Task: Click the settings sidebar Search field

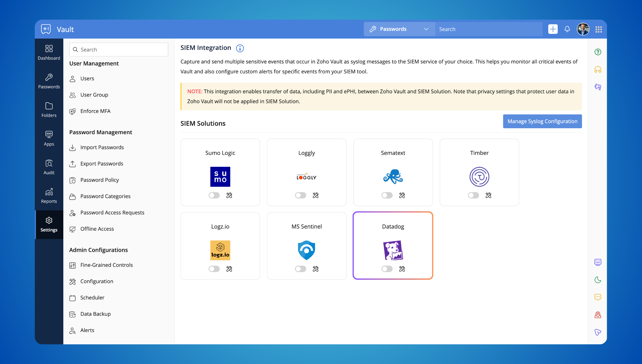Action: click(119, 50)
